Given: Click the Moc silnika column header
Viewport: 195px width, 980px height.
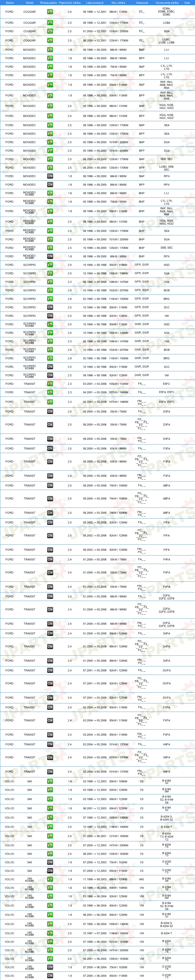Looking at the screenshot, I should (118, 3).
